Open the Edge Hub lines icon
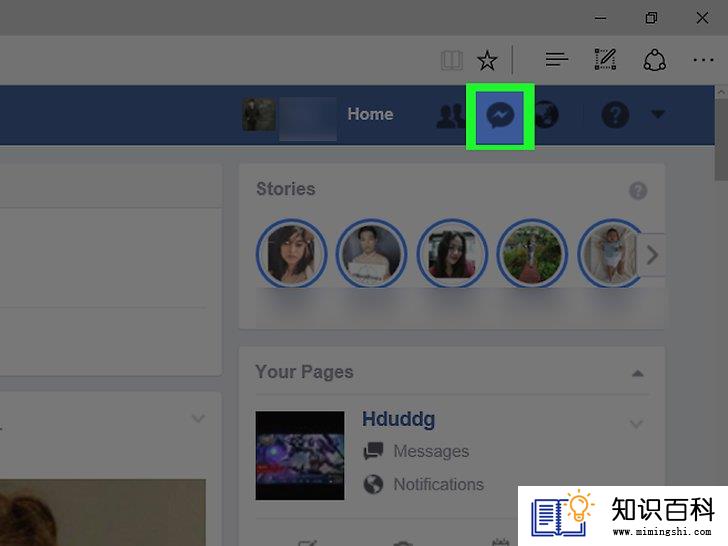728x546 pixels. [557, 59]
